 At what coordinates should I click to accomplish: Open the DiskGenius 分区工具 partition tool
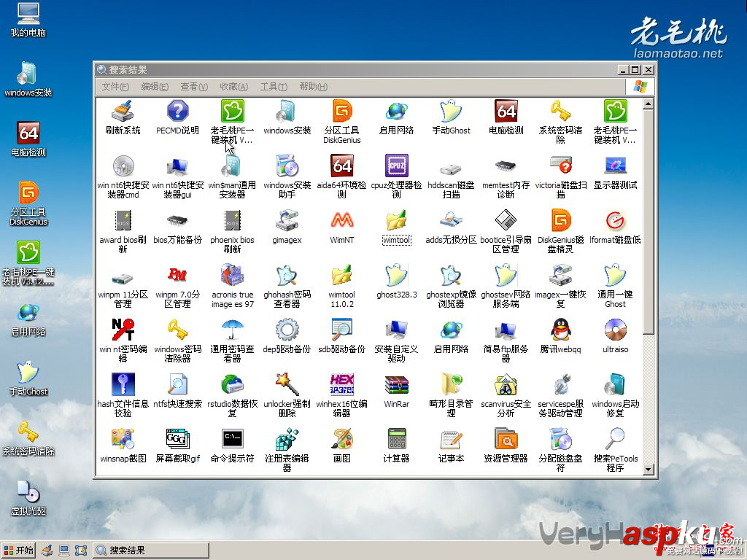coord(341,117)
